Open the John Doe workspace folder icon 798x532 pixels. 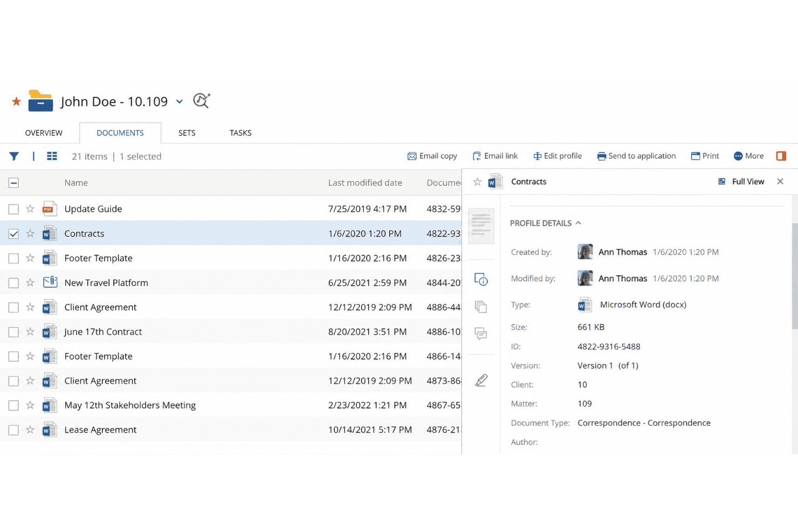point(40,101)
